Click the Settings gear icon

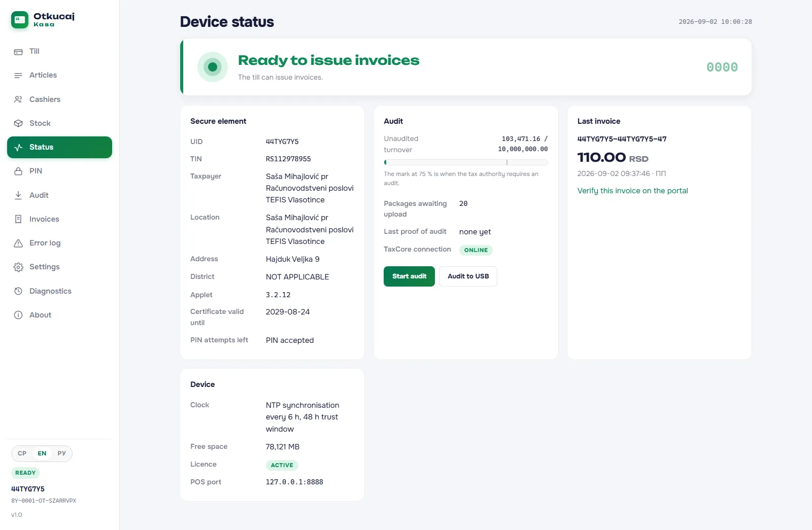coord(18,267)
